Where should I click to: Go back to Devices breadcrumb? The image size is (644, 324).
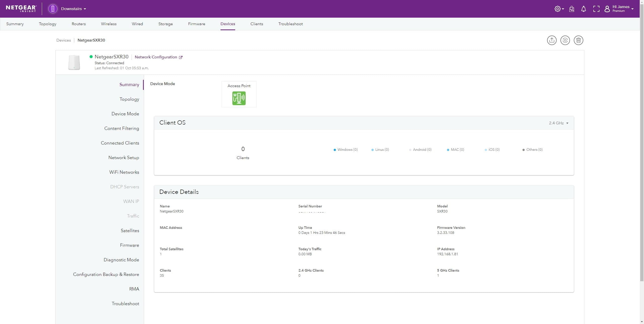[63, 40]
